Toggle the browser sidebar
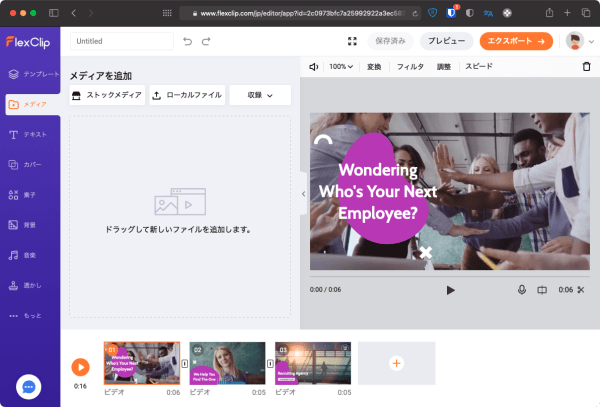The image size is (600, 407). (54, 13)
